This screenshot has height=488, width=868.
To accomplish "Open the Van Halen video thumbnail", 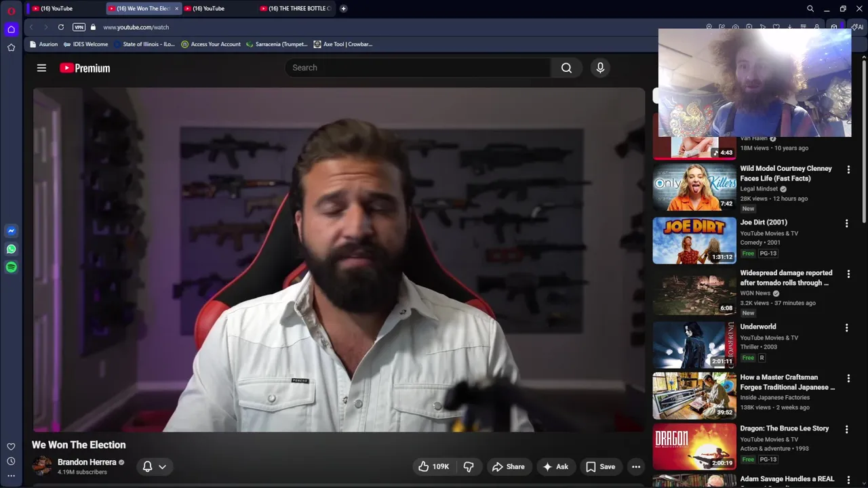I will click(x=694, y=148).
